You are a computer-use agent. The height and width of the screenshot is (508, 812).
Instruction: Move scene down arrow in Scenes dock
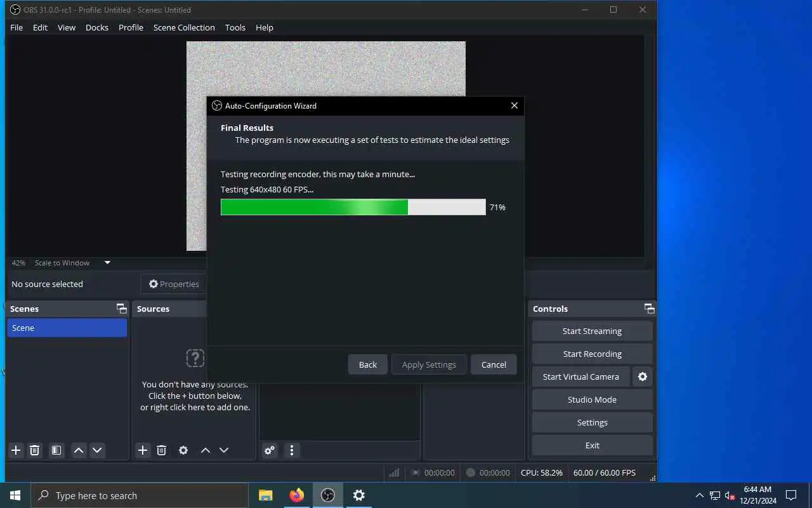pos(97,450)
